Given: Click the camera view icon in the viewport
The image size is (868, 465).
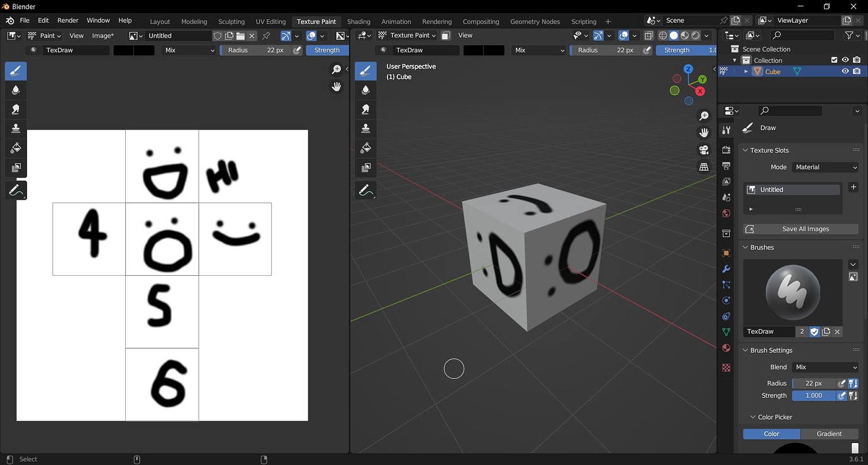Looking at the screenshot, I should pyautogui.click(x=704, y=150).
